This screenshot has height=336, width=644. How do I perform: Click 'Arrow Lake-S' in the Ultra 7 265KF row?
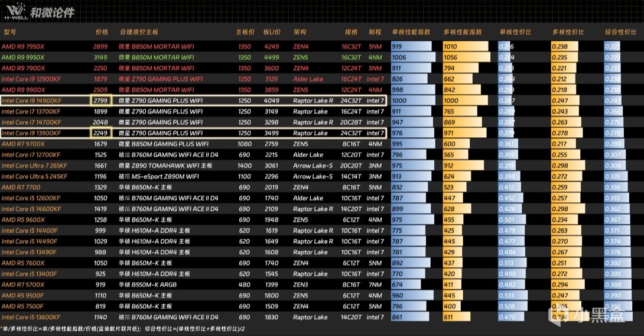pyautogui.click(x=313, y=166)
